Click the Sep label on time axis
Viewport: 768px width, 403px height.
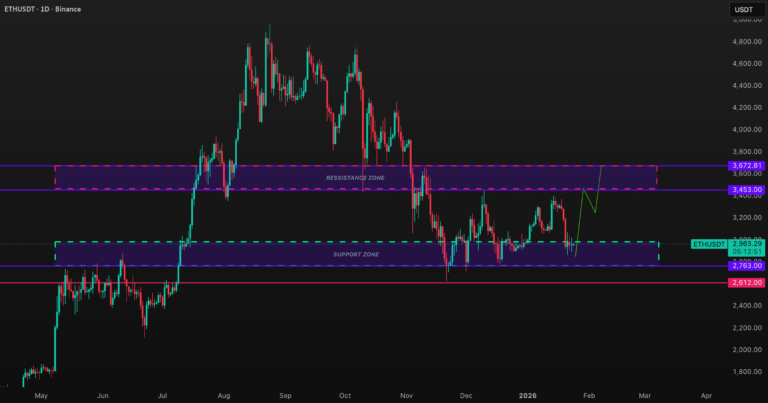tap(285, 396)
